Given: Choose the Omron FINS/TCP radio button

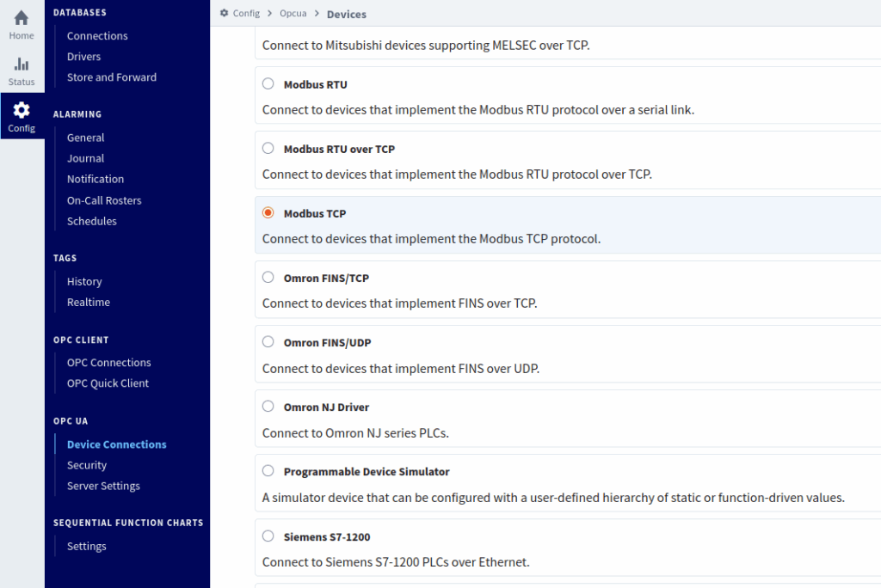Looking at the screenshot, I should (x=268, y=278).
